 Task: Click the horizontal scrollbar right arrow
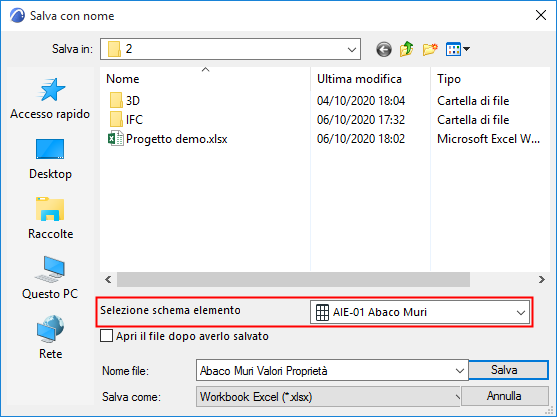click(x=542, y=280)
